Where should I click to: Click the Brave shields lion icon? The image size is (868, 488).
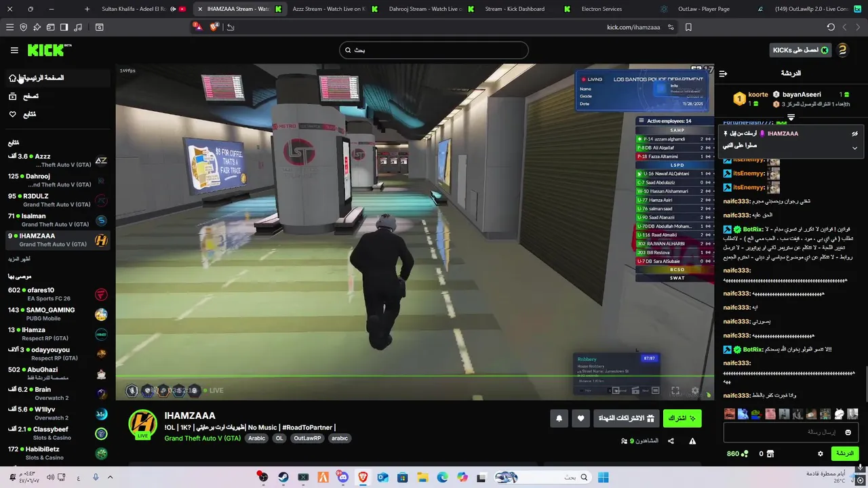point(214,27)
